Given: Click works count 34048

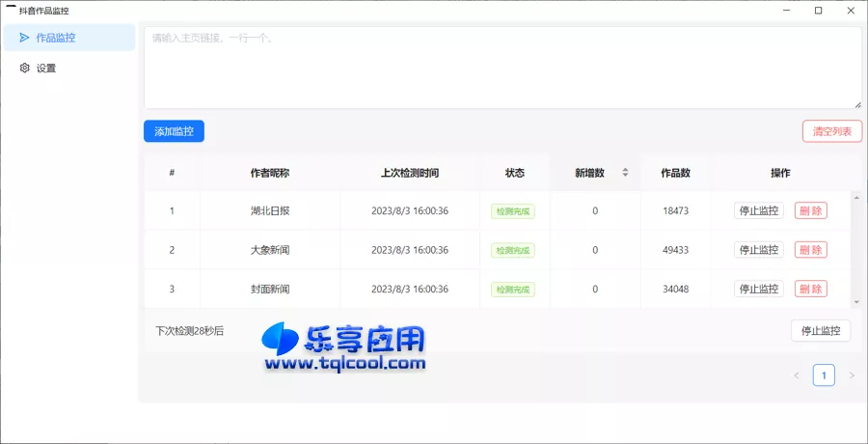Looking at the screenshot, I should 675,289.
